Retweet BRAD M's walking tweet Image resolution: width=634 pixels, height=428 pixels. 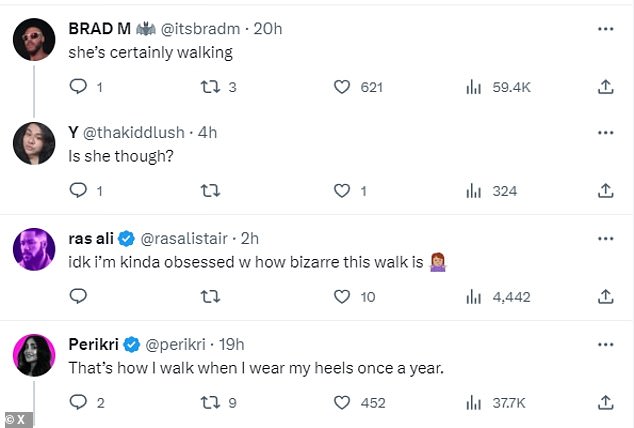click(x=211, y=88)
